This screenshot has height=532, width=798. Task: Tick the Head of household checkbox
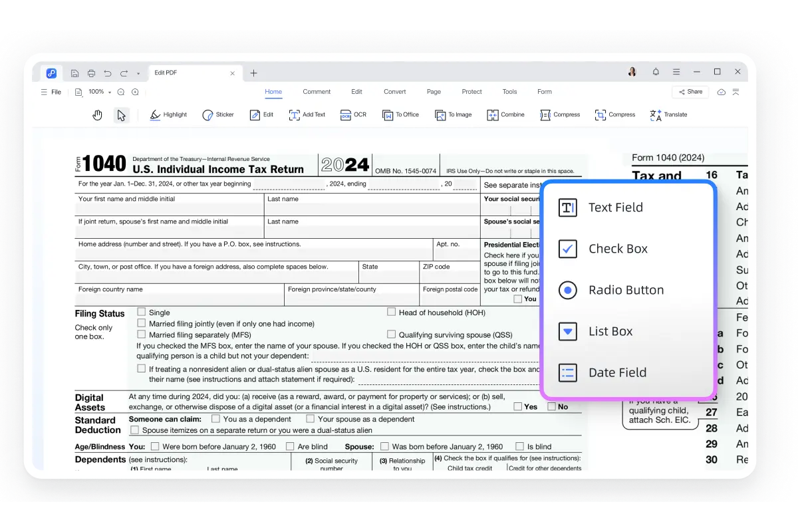point(391,311)
